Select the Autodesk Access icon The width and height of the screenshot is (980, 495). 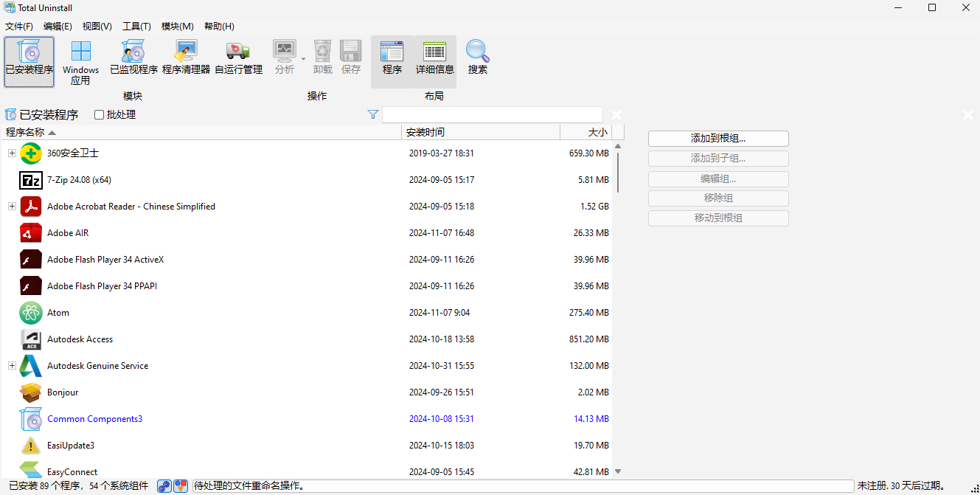(31, 339)
